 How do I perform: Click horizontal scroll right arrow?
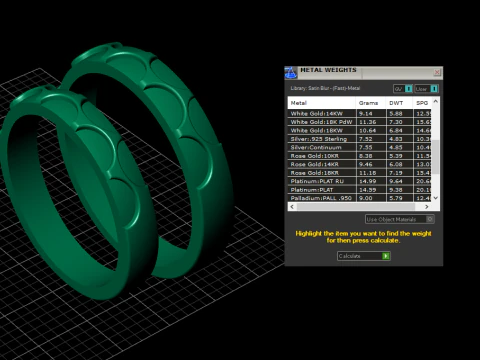point(427,207)
